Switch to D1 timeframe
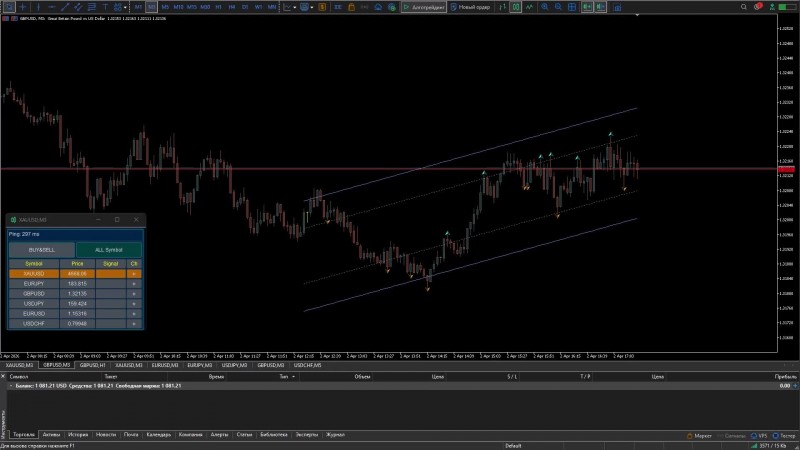Image resolution: width=800 pixels, height=450 pixels. point(245,7)
